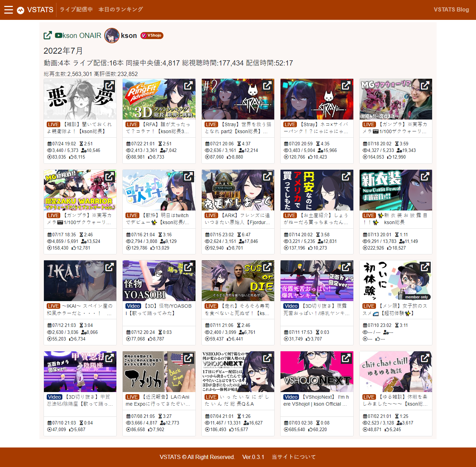Click kson's round avatar image
476x467 pixels.
pos(112,36)
